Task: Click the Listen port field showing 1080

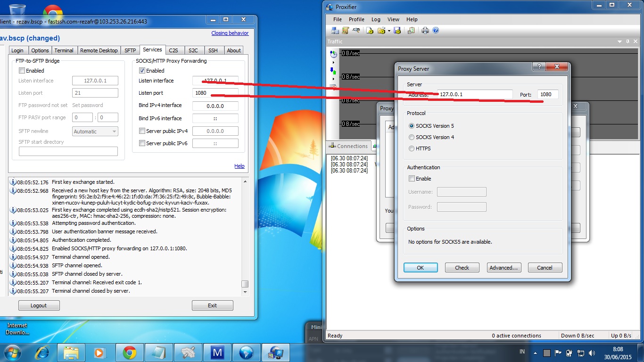Action: [x=215, y=93]
